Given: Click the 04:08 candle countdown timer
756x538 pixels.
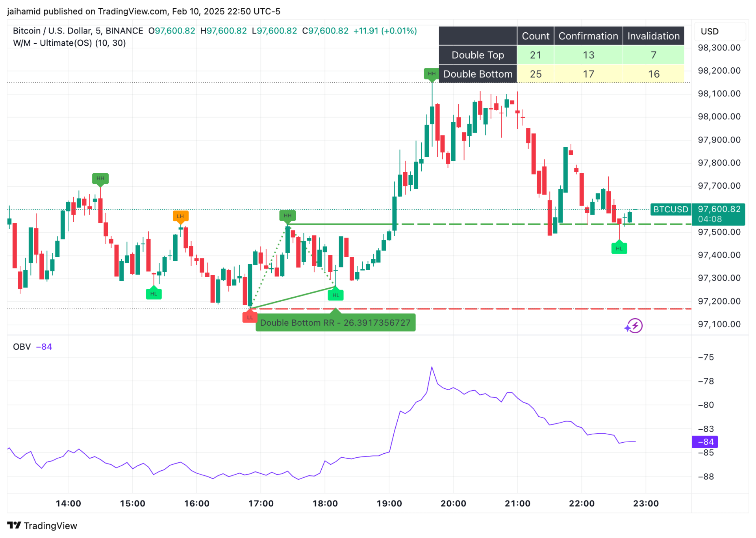Looking at the screenshot, I should point(710,219).
